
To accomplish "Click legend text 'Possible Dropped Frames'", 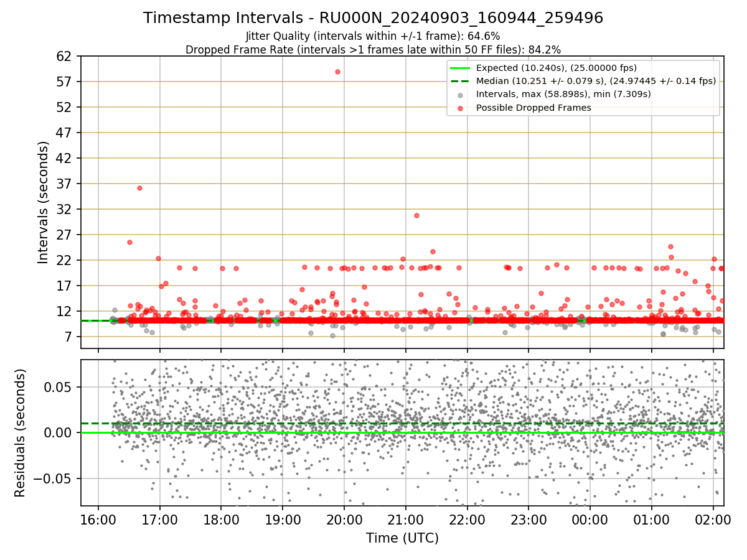I will pyautogui.click(x=533, y=108).
